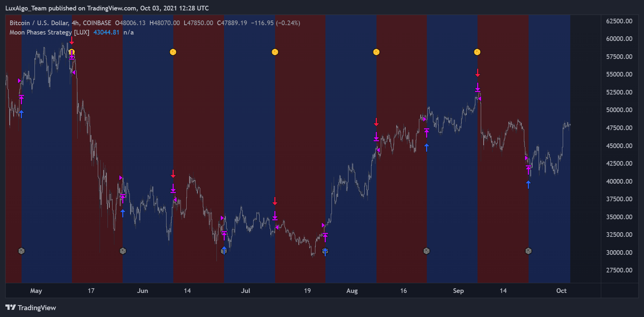
Task: Click the Aug label on time axis
Action: tap(352, 291)
